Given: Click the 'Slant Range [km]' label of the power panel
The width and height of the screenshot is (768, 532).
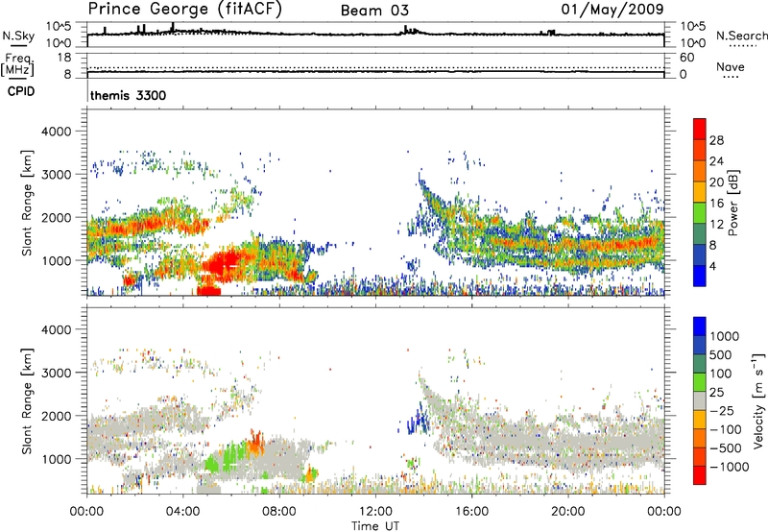Looking at the screenshot, I should point(27,203).
